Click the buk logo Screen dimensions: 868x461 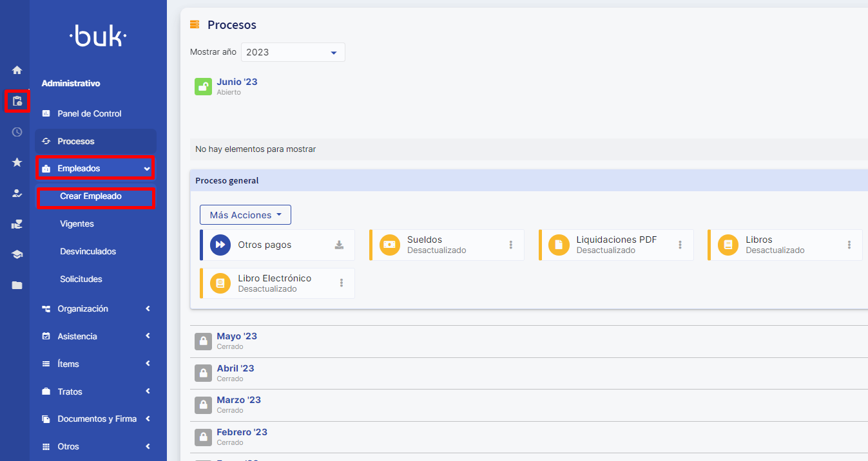tap(98, 37)
